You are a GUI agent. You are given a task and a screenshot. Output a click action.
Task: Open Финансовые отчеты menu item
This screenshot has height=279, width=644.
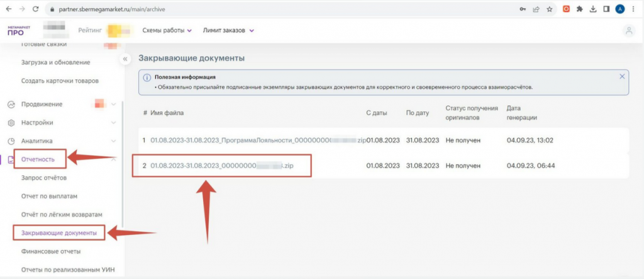click(51, 252)
